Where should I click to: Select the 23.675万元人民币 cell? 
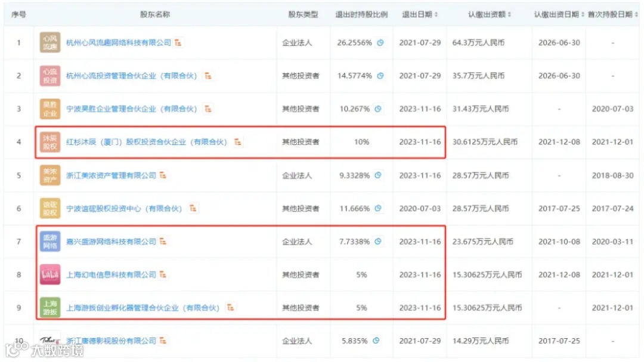point(482,242)
